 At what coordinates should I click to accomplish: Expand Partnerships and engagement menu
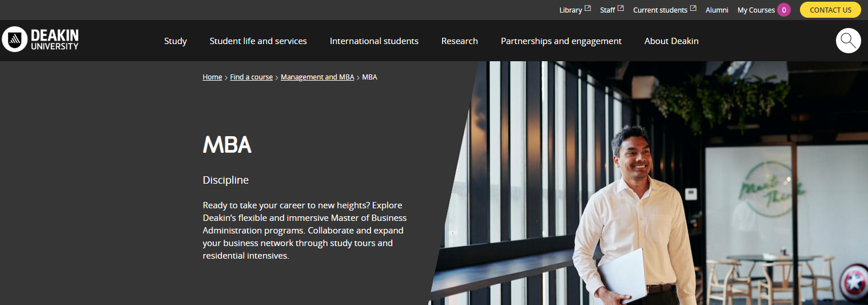[x=561, y=41]
